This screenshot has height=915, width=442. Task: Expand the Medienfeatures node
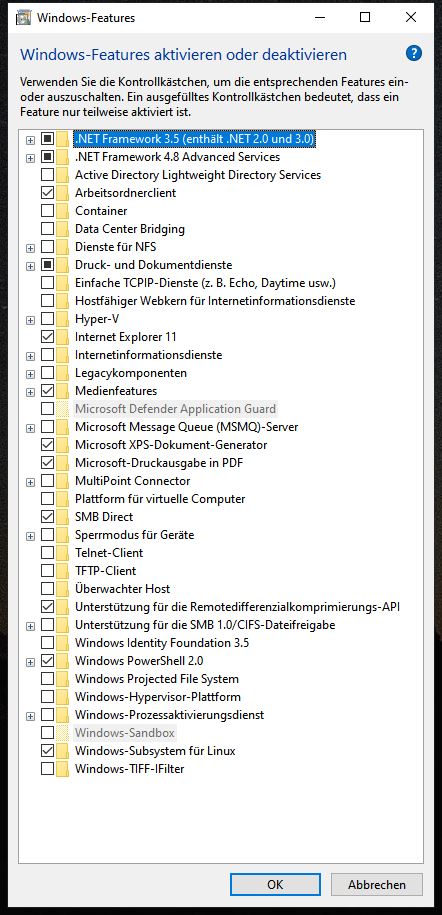[30, 392]
